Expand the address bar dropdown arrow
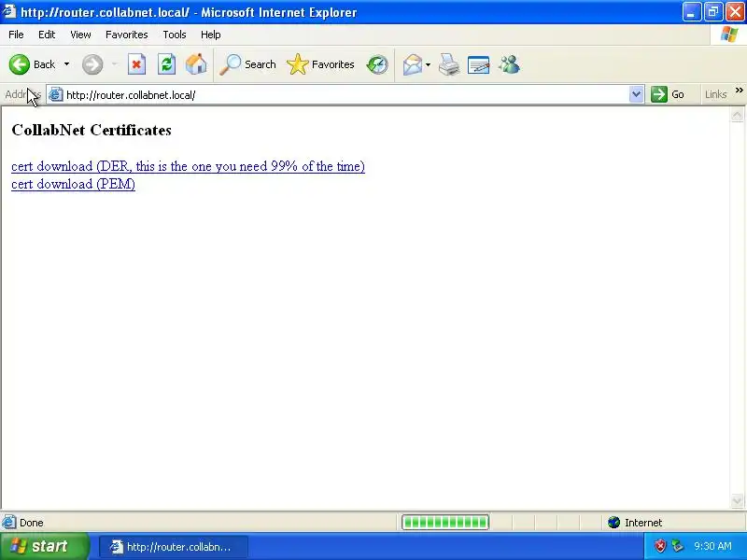This screenshot has height=560, width=747. (636, 94)
